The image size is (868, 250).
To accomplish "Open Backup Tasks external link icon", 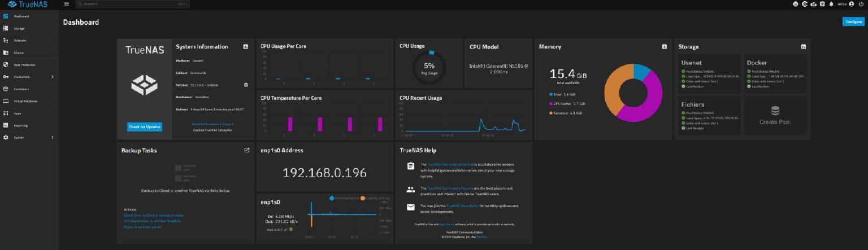I will point(246,151).
